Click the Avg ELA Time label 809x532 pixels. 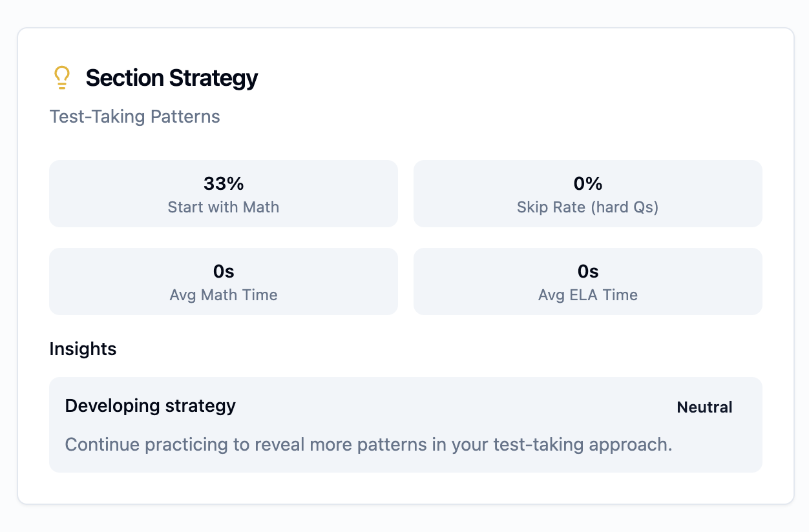[x=587, y=295]
